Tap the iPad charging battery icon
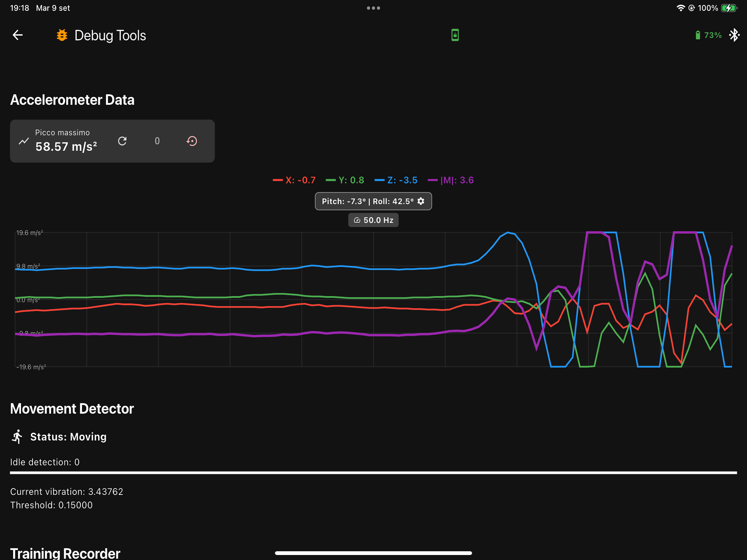This screenshot has width=747, height=560. click(729, 8)
